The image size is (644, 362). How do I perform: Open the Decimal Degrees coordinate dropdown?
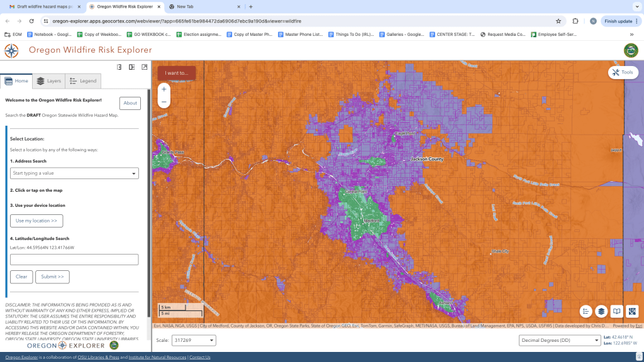pos(560,340)
